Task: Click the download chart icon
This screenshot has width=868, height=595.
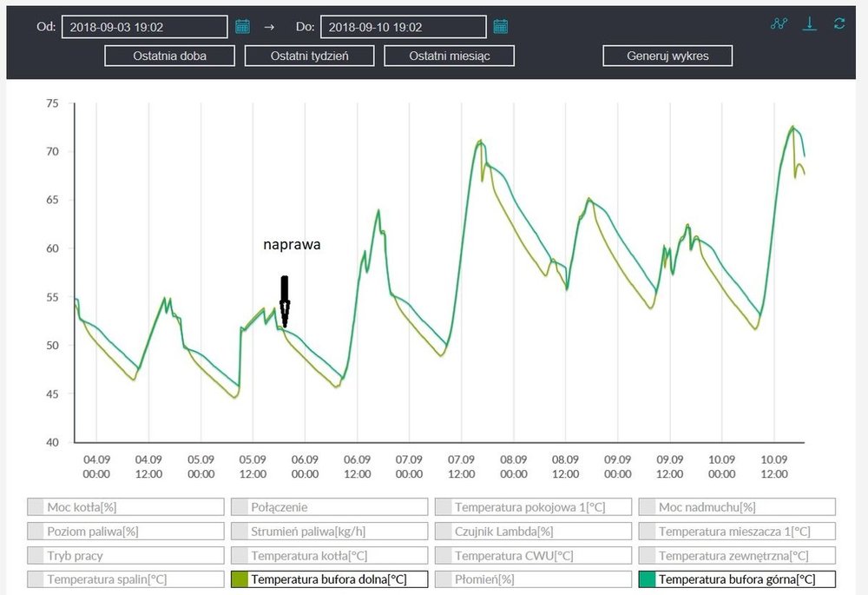Action: pos(809,24)
